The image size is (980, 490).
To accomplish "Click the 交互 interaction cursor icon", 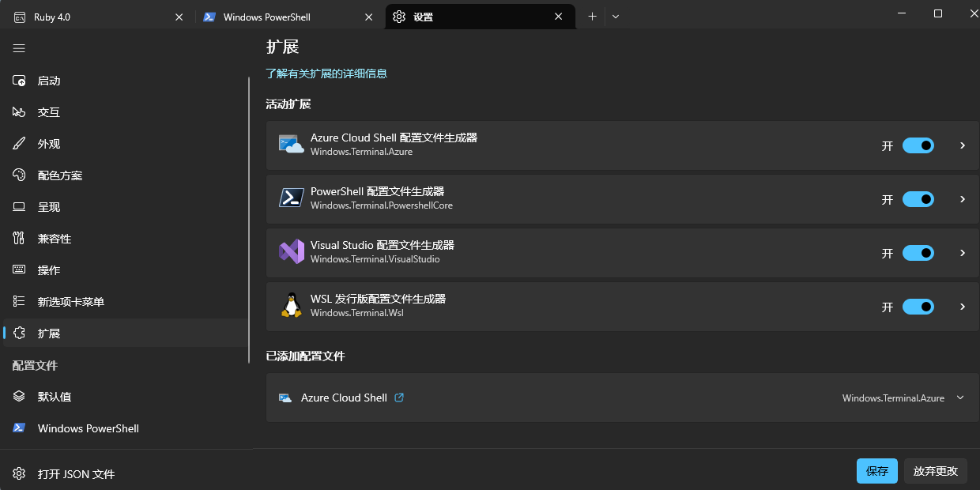I will (x=20, y=112).
